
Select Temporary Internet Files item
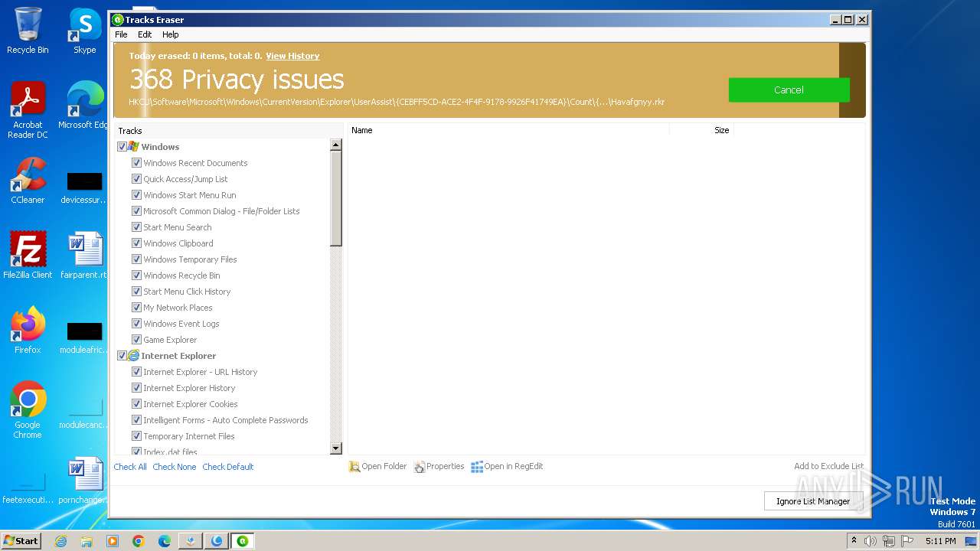[189, 436]
